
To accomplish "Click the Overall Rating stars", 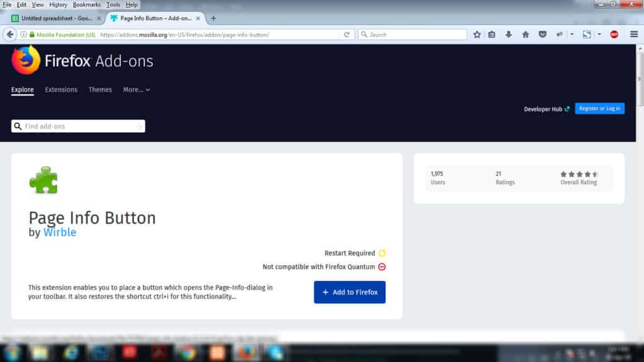I will click(x=579, y=174).
